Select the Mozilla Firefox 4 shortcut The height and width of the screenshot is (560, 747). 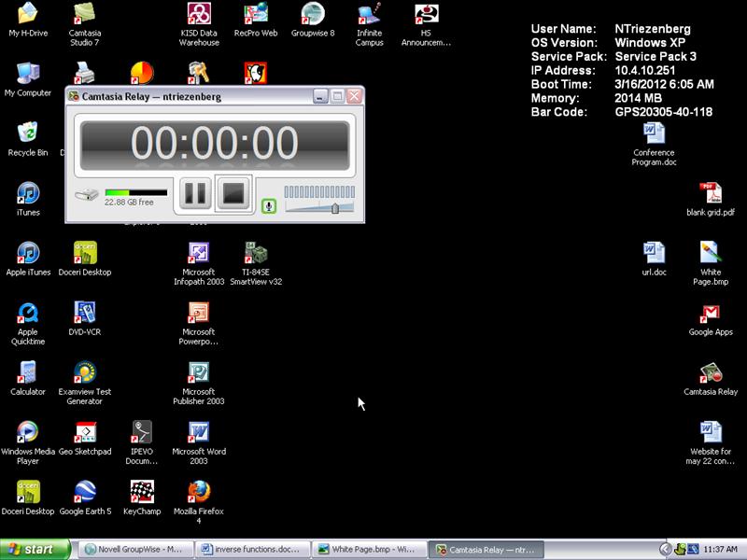[x=199, y=503]
